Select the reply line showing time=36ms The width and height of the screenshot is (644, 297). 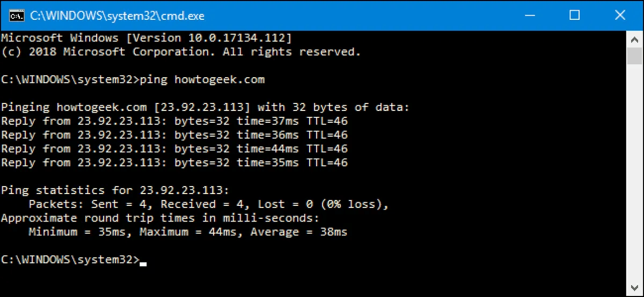coord(174,136)
